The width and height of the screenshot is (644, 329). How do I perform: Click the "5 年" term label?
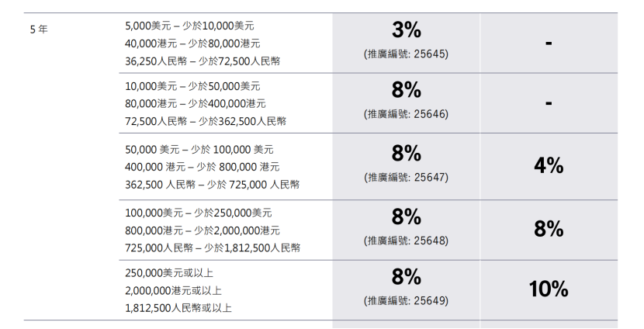click(x=38, y=31)
